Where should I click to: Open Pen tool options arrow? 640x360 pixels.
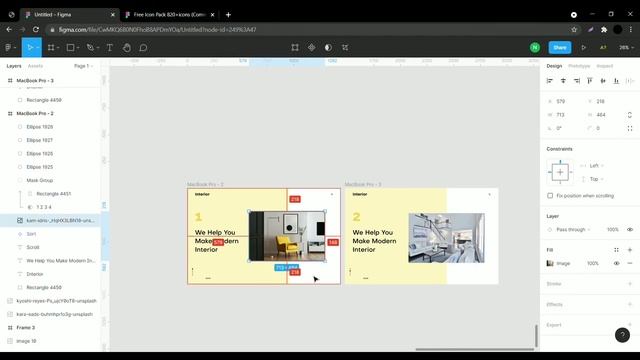97,48
